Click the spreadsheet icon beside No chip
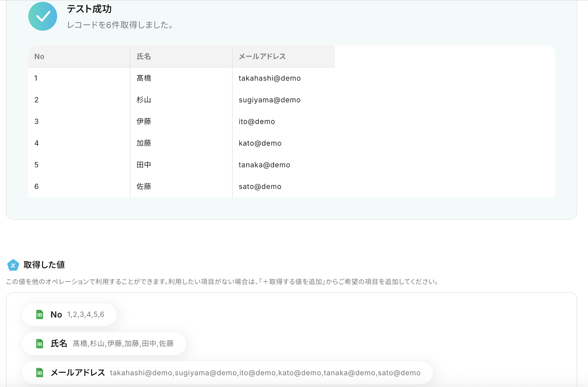This screenshot has width=588, height=387. point(40,315)
